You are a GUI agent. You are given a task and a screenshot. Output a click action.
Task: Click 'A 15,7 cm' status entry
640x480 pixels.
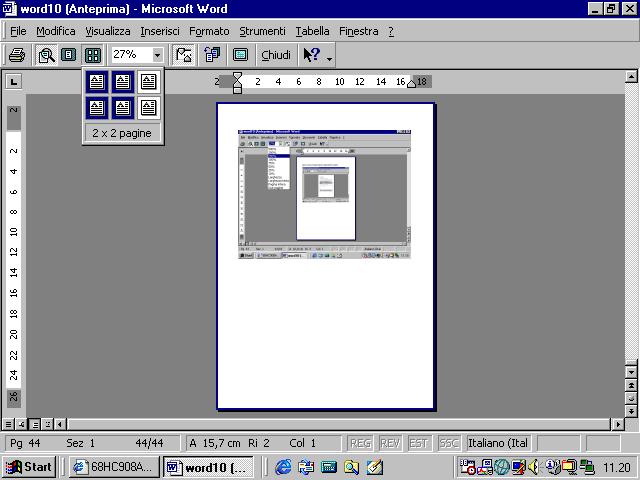[x=215, y=443]
